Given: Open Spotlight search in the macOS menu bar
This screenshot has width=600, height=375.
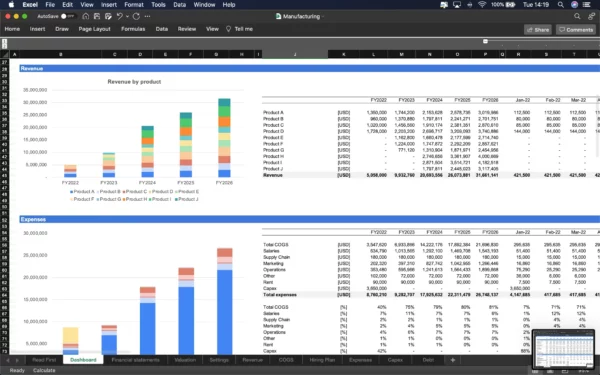Looking at the screenshot, I should coord(561,5).
